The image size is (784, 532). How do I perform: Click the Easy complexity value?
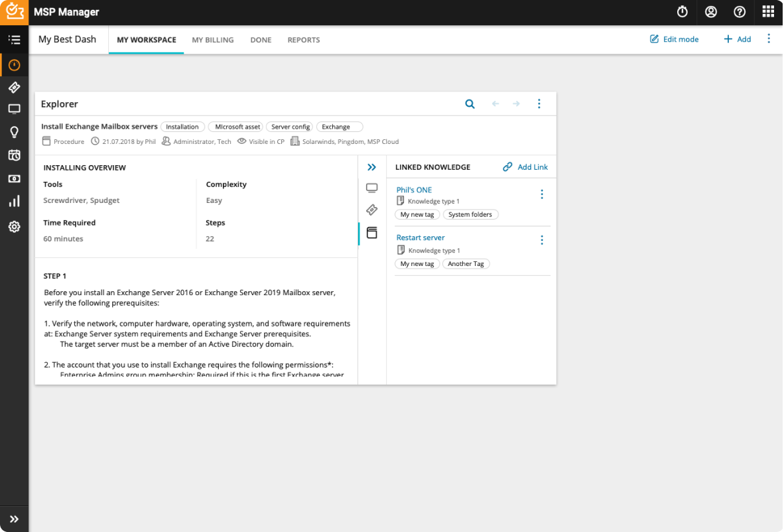214,200
